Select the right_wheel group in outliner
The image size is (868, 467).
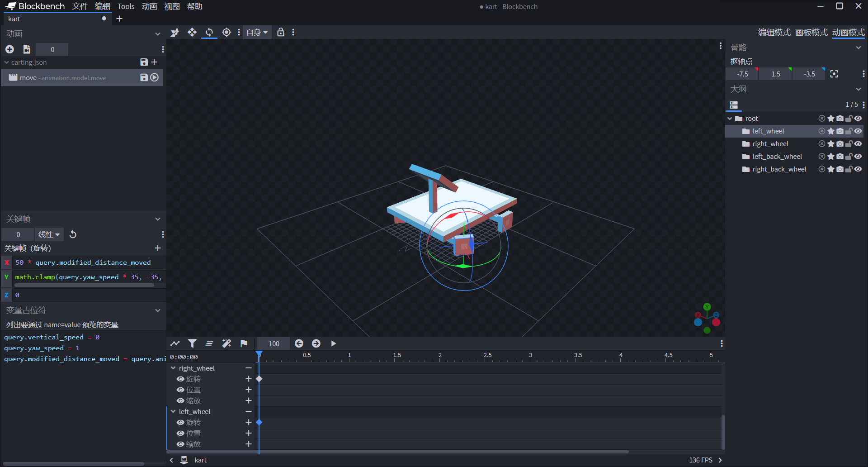[770, 144]
